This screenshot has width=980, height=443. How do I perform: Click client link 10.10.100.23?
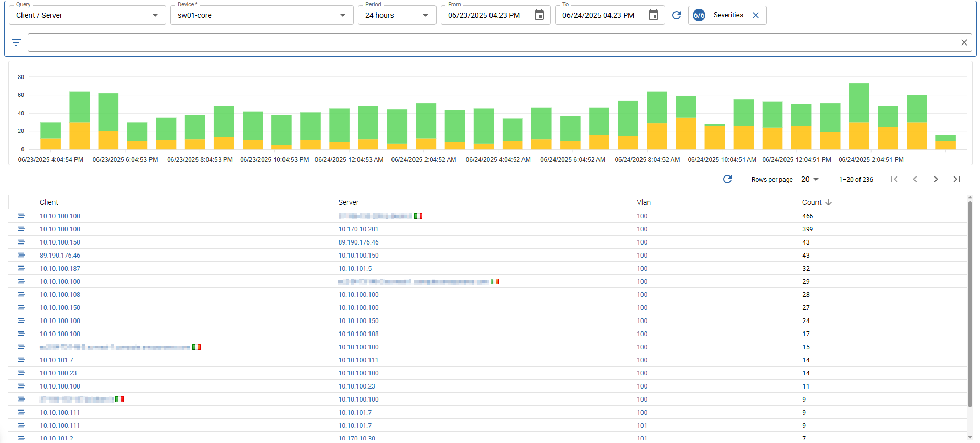click(x=58, y=373)
